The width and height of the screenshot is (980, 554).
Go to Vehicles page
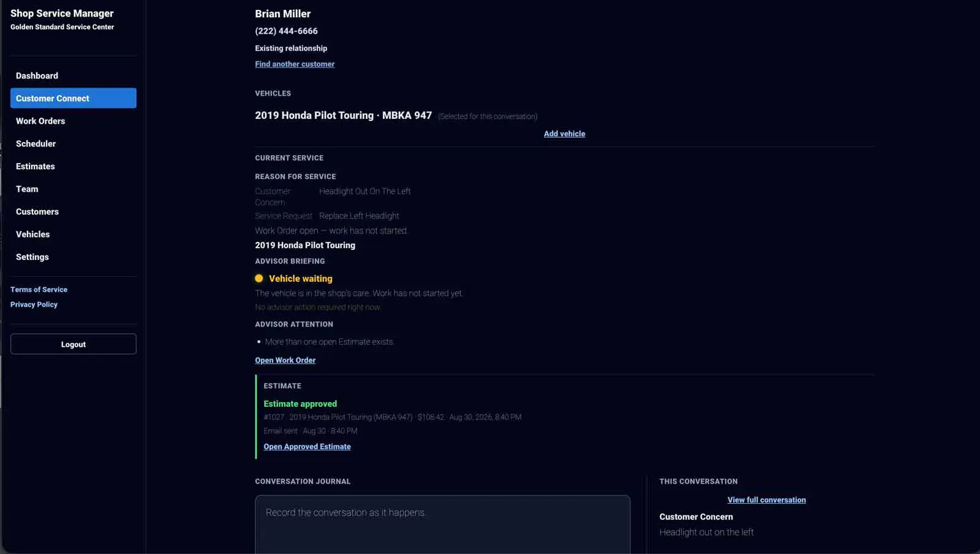click(x=73, y=234)
